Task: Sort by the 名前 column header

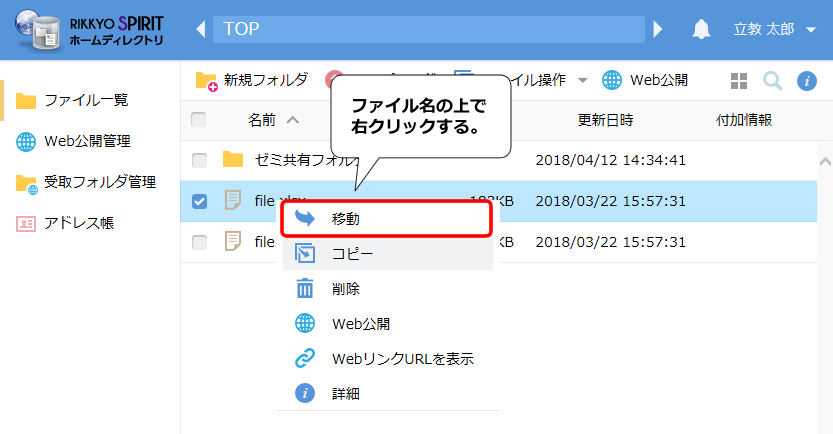Action: click(x=262, y=120)
